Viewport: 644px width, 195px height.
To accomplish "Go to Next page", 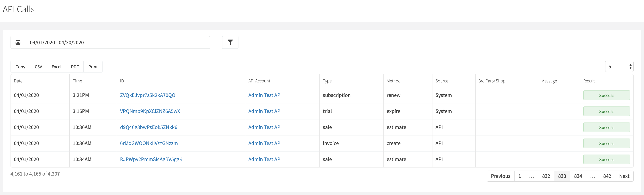I will coord(624,176).
